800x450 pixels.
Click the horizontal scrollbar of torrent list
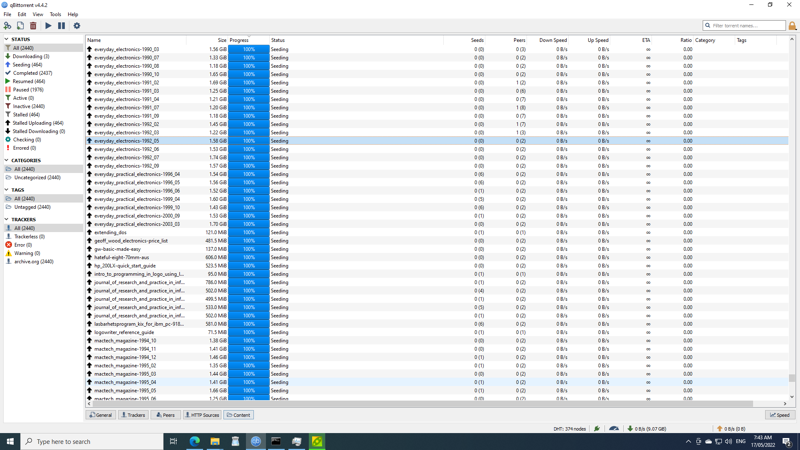click(x=422, y=404)
